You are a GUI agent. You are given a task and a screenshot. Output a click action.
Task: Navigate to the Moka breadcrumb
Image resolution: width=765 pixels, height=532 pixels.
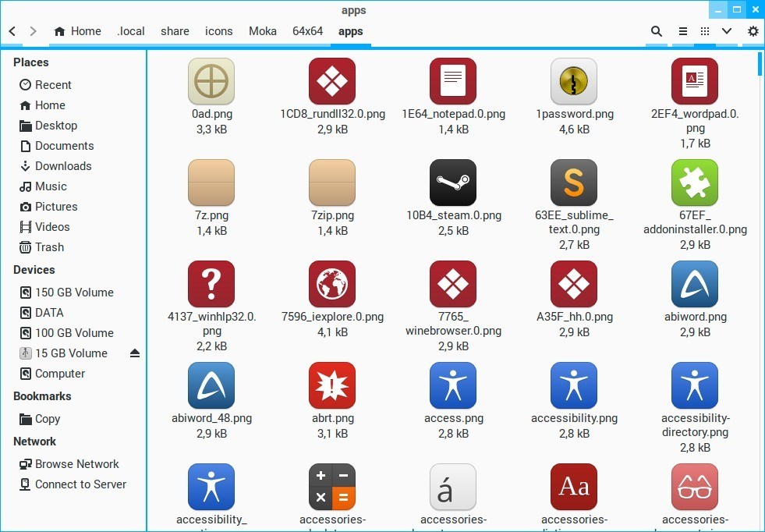[262, 31]
